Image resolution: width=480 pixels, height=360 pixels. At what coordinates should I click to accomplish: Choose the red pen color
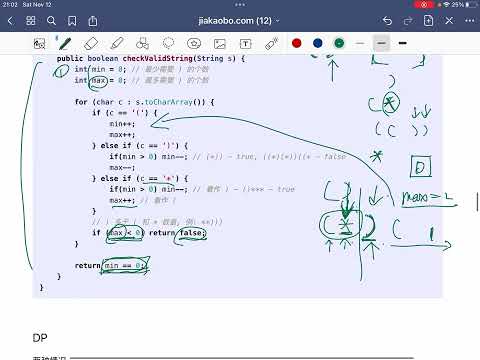(x=297, y=43)
